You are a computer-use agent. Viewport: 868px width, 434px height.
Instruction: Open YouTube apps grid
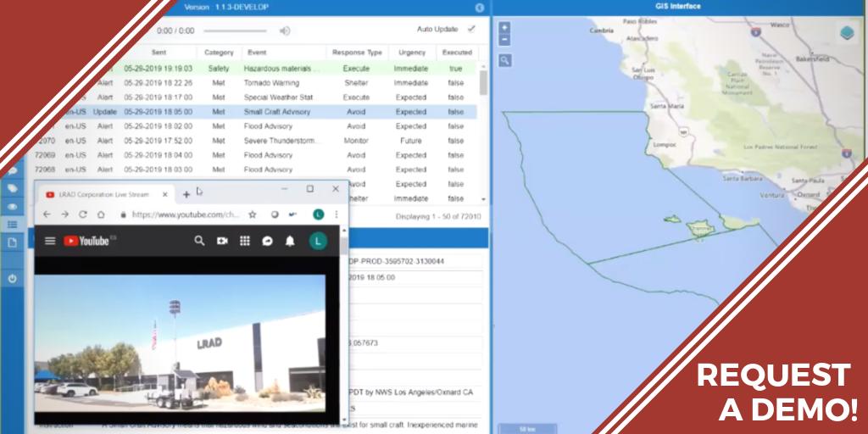click(245, 241)
